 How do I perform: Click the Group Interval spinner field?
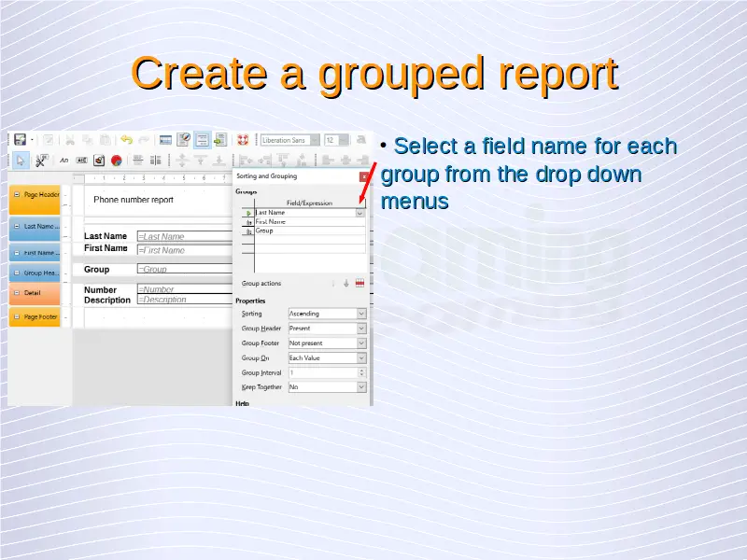pos(328,372)
